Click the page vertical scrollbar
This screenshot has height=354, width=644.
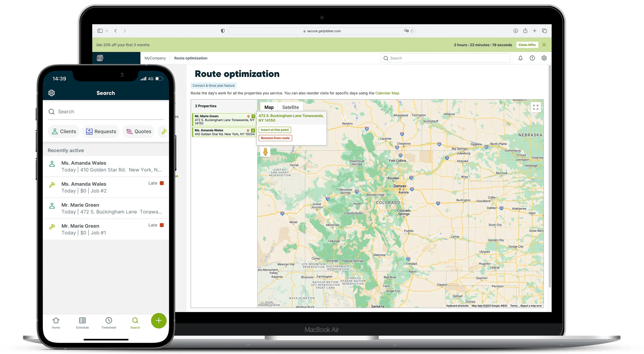tap(549, 176)
